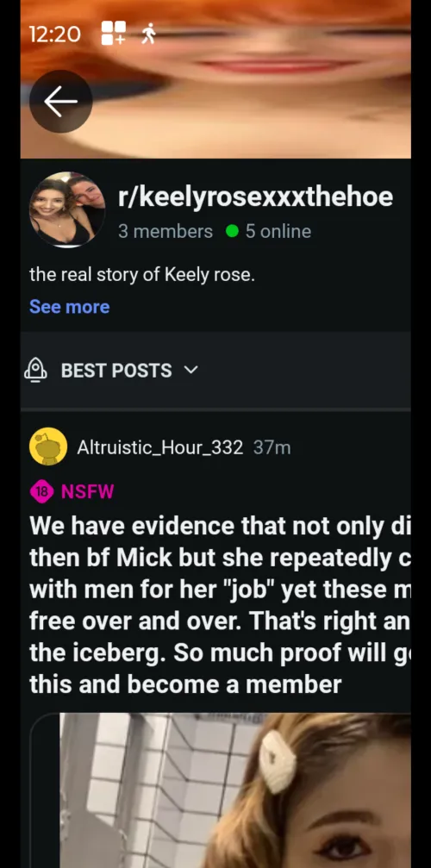Tap the community banner image
The height and width of the screenshot is (868, 431).
point(215,79)
